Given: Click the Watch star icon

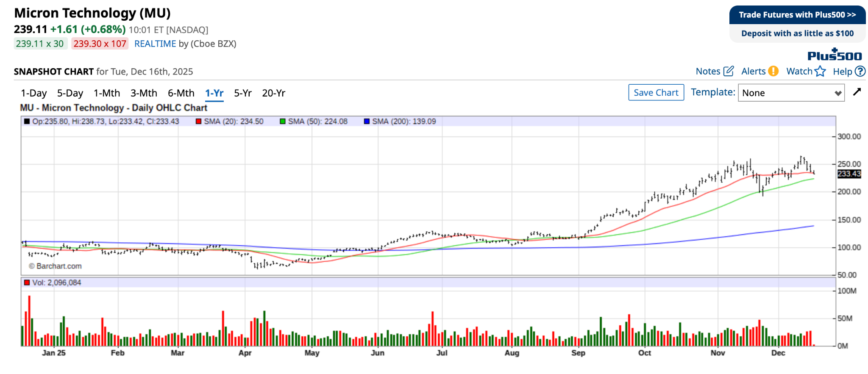Looking at the screenshot, I should tap(820, 71).
